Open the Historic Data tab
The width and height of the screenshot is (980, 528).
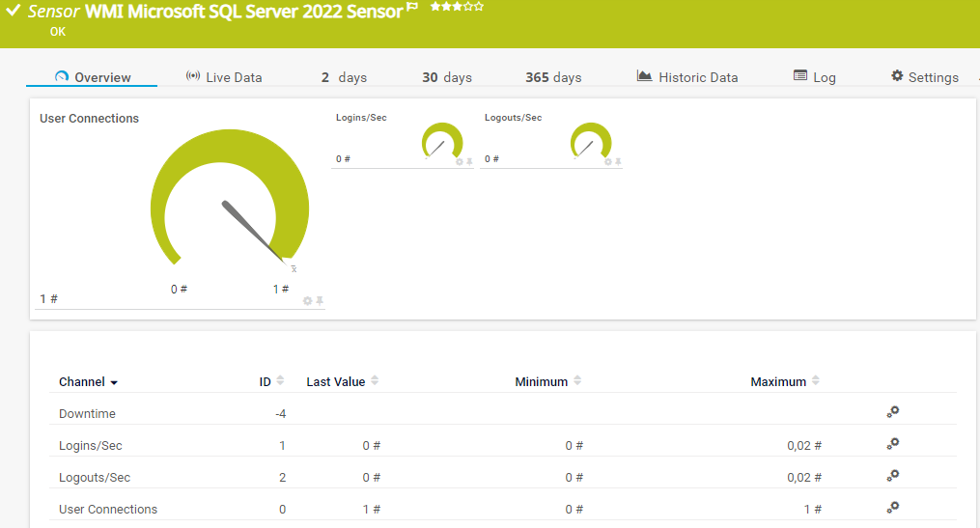(x=687, y=77)
